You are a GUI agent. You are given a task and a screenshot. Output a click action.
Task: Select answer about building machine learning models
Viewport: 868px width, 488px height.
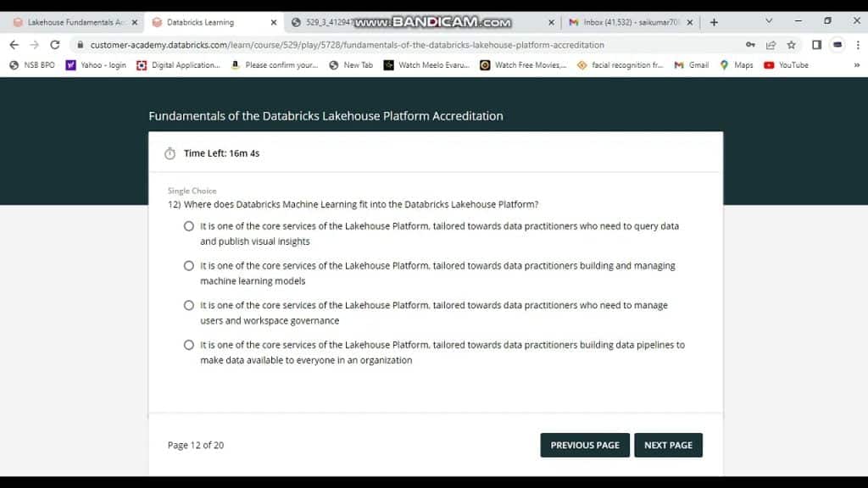pyautogui.click(x=189, y=266)
